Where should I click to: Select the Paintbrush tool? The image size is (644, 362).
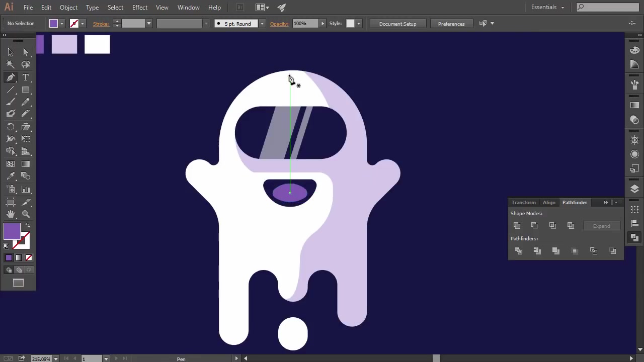pos(11,102)
